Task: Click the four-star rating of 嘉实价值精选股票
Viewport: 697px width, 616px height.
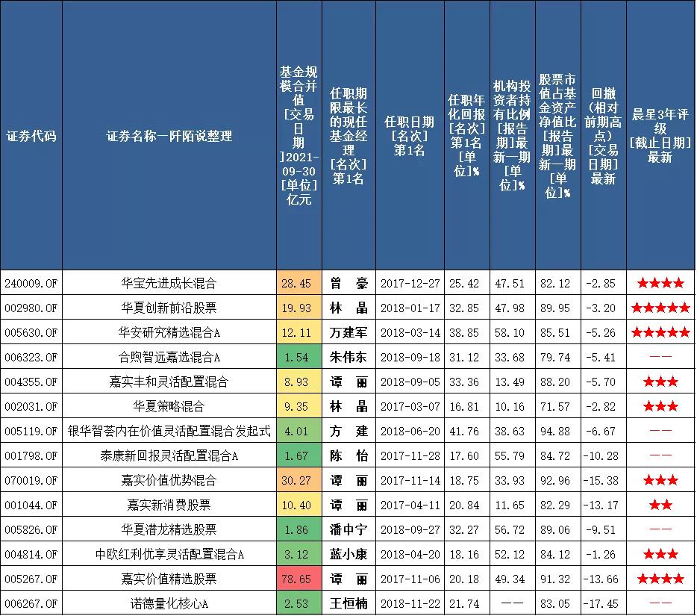Action: pyautogui.click(x=660, y=578)
